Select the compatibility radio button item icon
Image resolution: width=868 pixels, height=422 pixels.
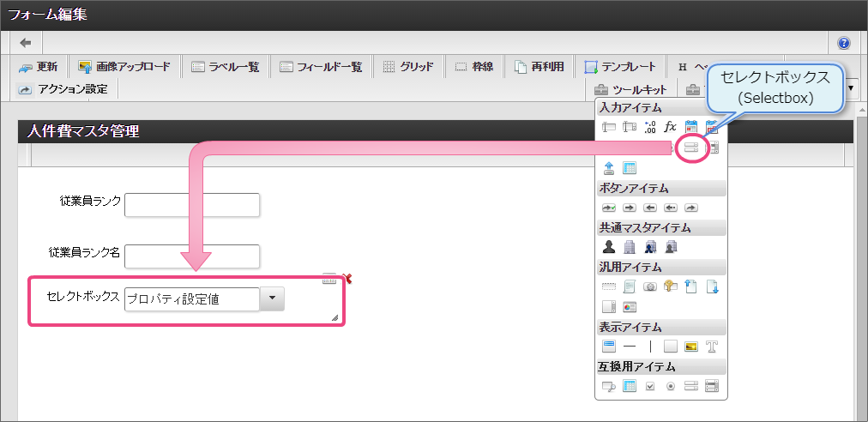(671, 386)
